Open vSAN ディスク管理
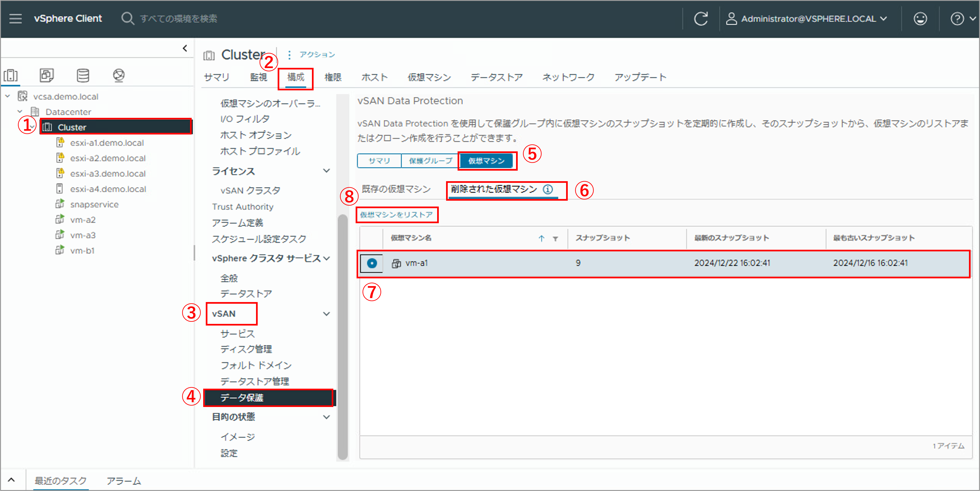980x491 pixels. point(246,349)
